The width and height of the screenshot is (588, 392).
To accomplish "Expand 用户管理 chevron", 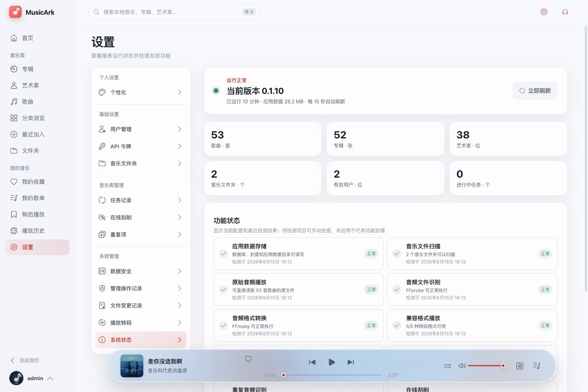I will [x=180, y=129].
